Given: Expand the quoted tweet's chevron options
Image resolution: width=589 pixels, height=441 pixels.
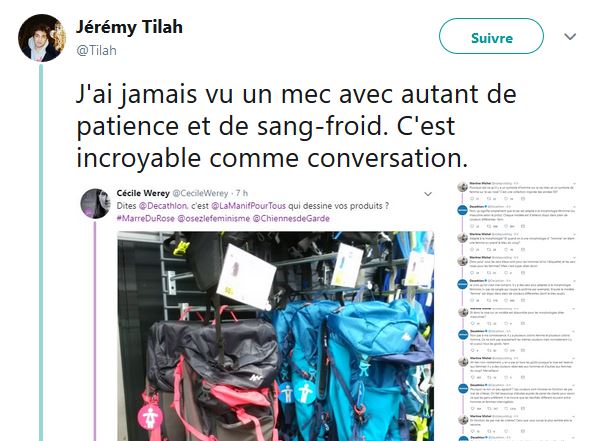Looking at the screenshot, I should (x=428, y=194).
